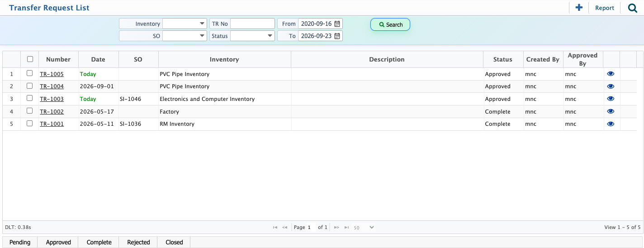644x248 pixels.
Task: Go to next page pager icon
Action: [336, 227]
